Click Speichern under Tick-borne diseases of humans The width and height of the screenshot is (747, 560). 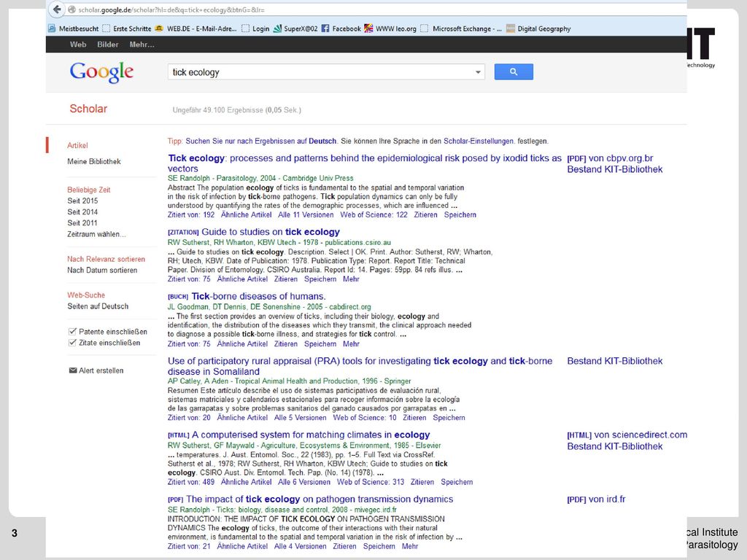320,344
